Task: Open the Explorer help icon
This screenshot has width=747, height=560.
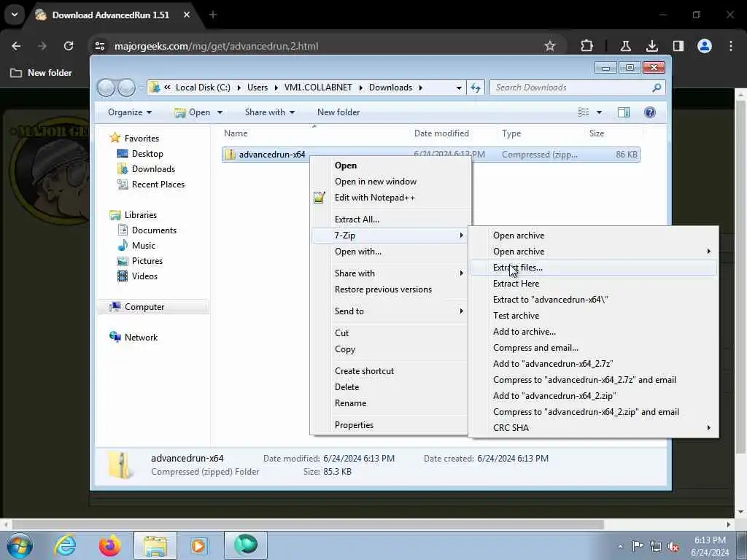Action: click(649, 112)
